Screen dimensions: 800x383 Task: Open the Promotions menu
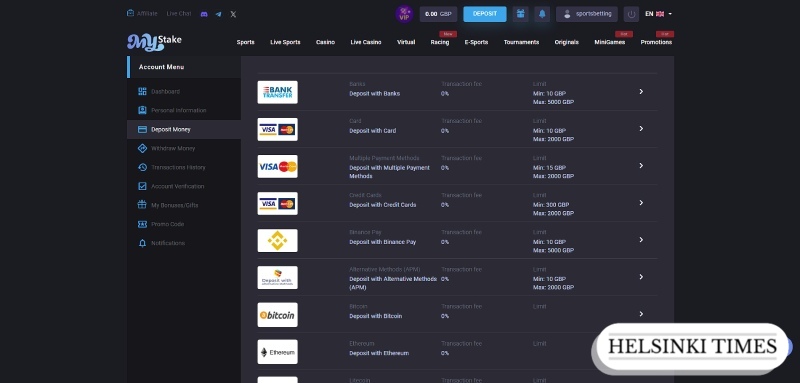[656, 42]
